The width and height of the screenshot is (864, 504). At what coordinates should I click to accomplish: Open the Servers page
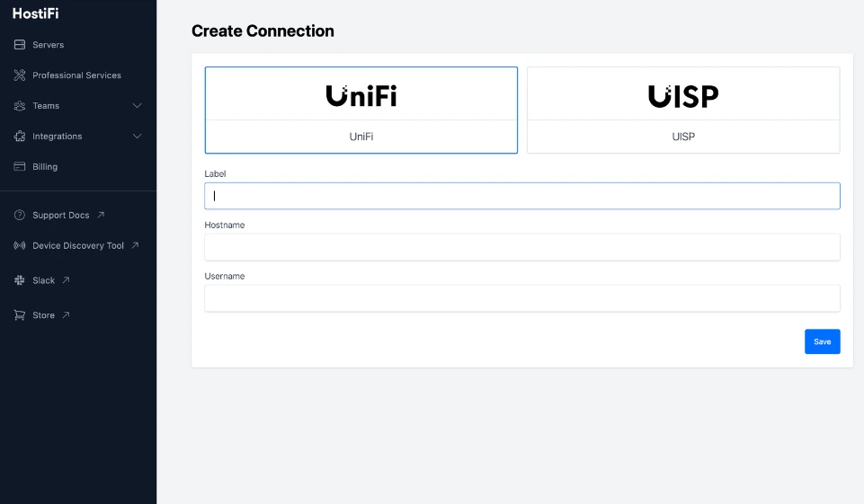point(48,45)
